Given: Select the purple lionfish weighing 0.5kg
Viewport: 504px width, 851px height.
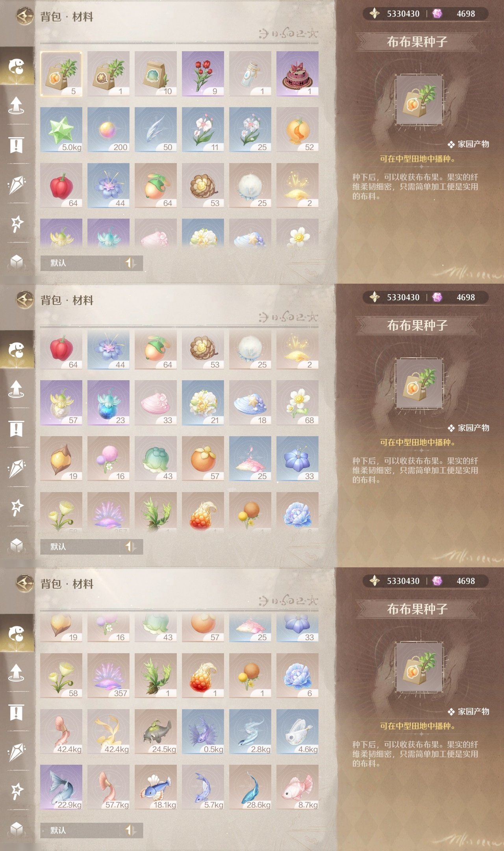Looking at the screenshot, I should click(203, 732).
